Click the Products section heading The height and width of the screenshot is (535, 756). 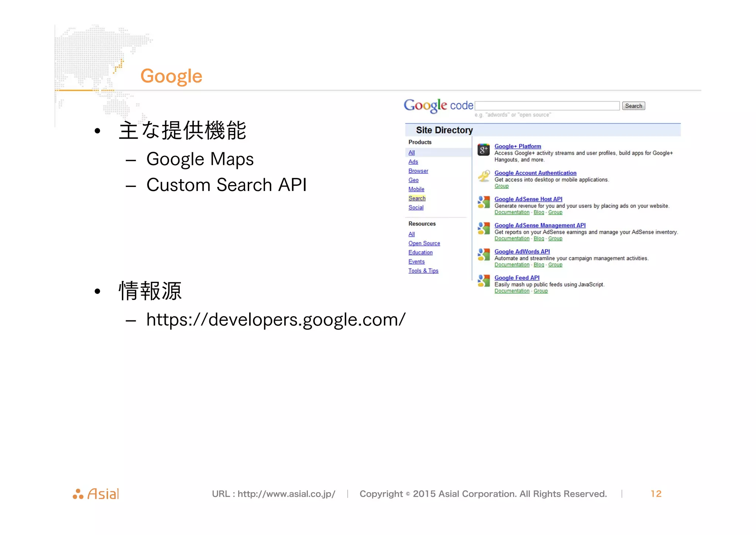click(420, 142)
